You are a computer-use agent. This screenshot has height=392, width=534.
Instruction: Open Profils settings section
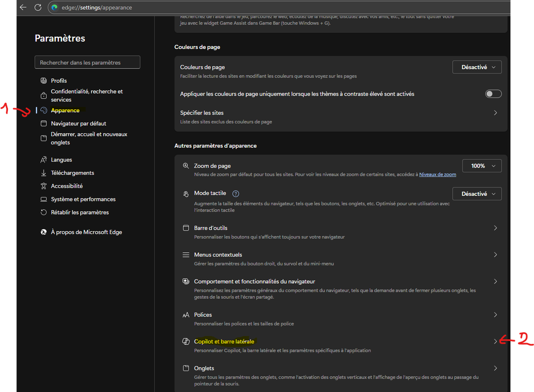pyautogui.click(x=59, y=81)
